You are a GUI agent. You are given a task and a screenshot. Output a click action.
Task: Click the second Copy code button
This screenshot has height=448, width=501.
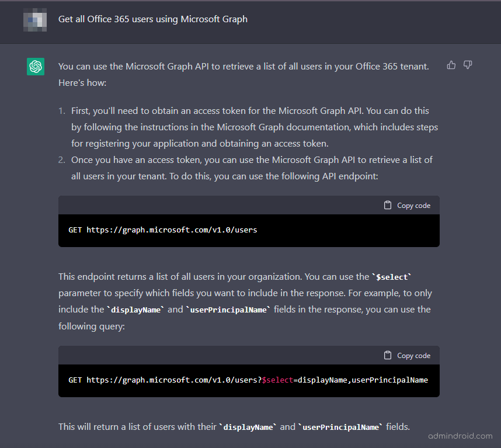[407, 355]
